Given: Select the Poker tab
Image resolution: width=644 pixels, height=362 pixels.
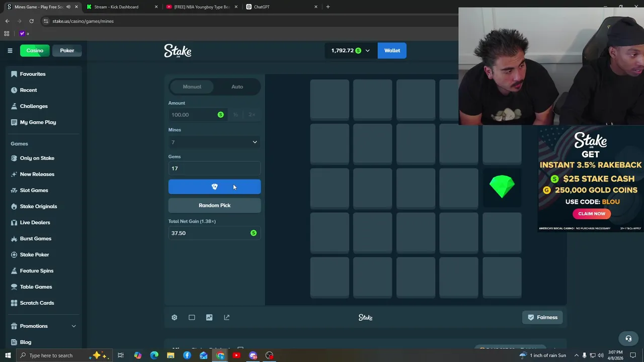Looking at the screenshot, I should tap(67, 50).
